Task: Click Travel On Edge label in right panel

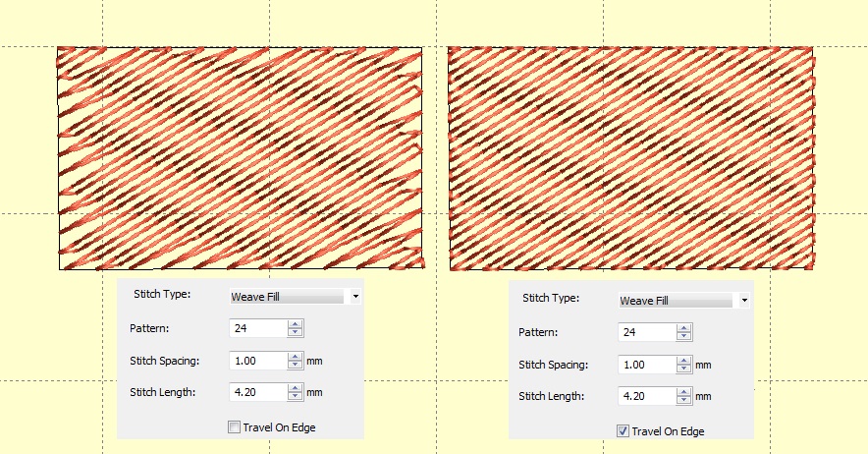Action: tap(668, 431)
